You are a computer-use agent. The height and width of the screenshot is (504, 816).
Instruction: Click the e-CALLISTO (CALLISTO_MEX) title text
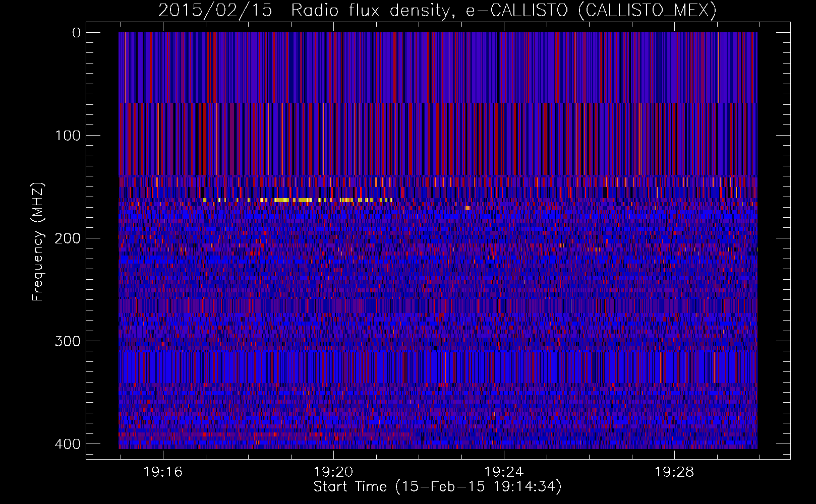pyautogui.click(x=591, y=10)
